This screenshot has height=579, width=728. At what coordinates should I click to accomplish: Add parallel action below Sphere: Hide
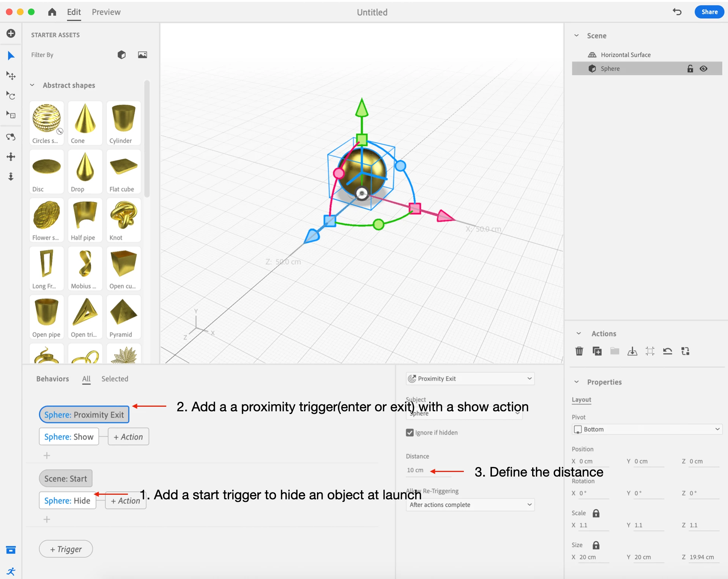click(47, 519)
